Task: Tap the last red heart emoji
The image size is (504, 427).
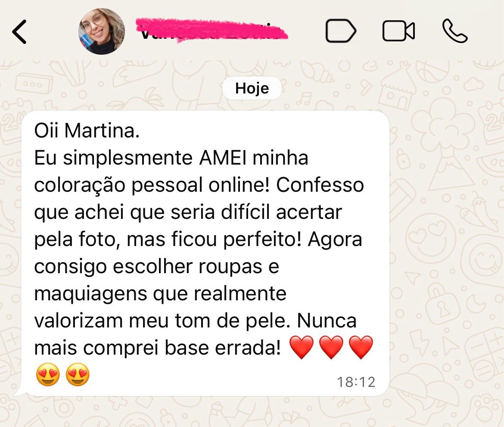Action: [361, 347]
